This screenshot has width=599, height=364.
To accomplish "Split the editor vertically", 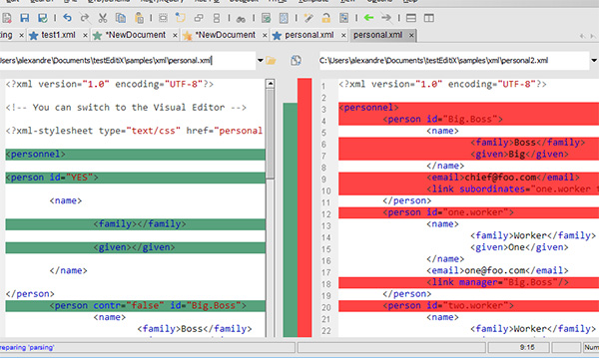I will 429,18.
